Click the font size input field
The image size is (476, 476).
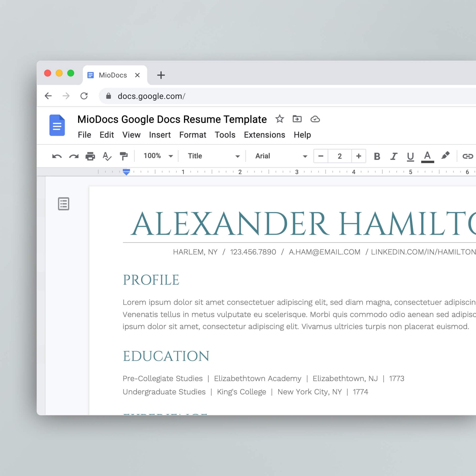[x=340, y=156]
